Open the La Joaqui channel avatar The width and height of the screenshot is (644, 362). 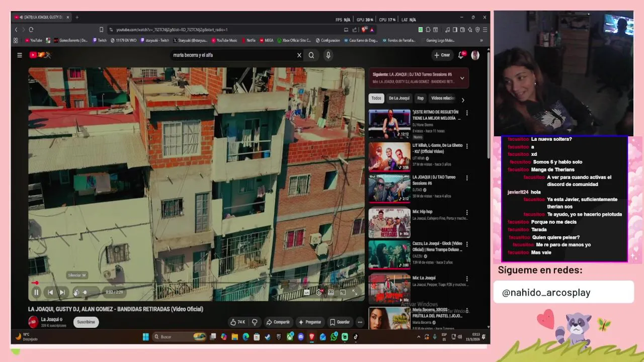(33, 322)
